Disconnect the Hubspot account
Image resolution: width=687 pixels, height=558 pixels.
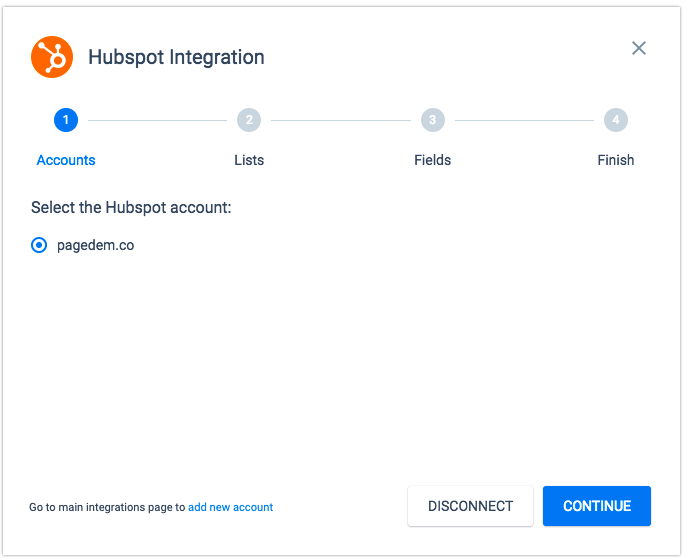coord(470,506)
